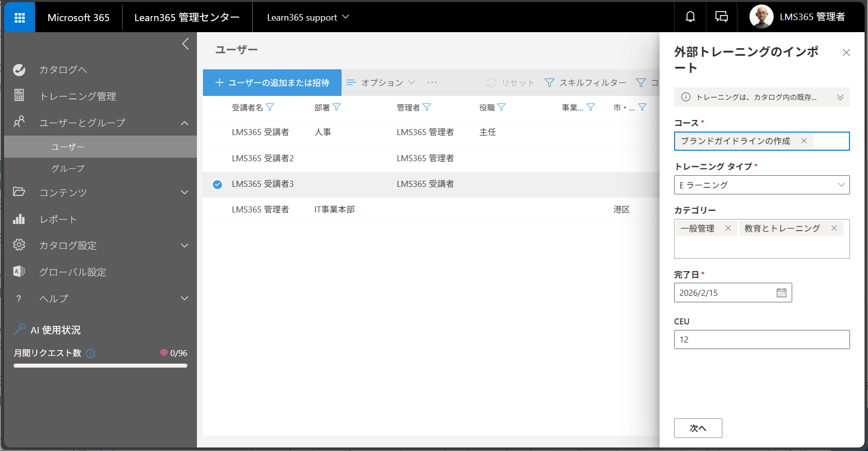
Task: Expand the コンテンツ section chevron
Action: pos(185,192)
